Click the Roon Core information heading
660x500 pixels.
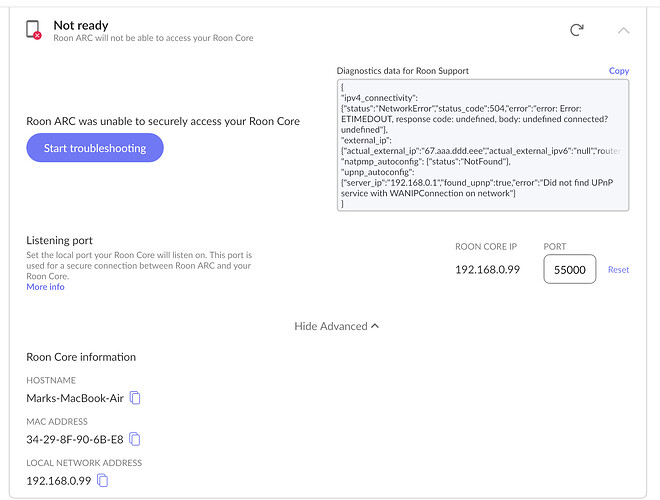point(81,357)
